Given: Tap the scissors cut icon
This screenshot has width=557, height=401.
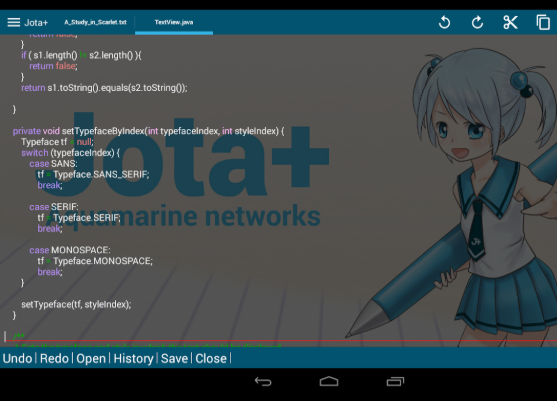Looking at the screenshot, I should (510, 22).
